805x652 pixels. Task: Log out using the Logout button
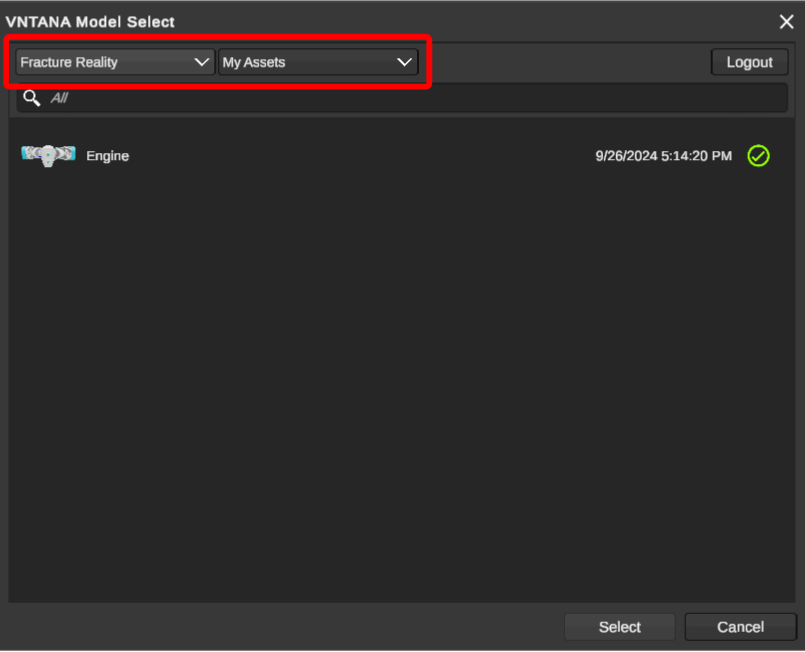pos(749,62)
